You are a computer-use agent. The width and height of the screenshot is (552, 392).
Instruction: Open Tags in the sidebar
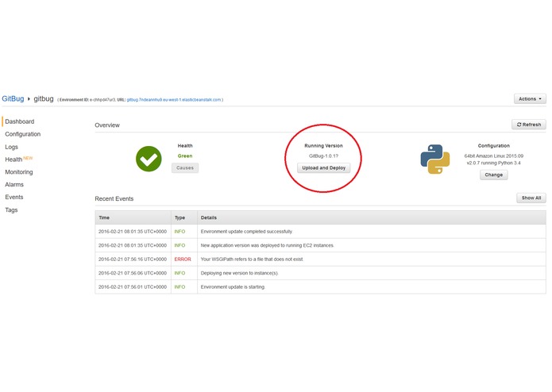click(11, 210)
